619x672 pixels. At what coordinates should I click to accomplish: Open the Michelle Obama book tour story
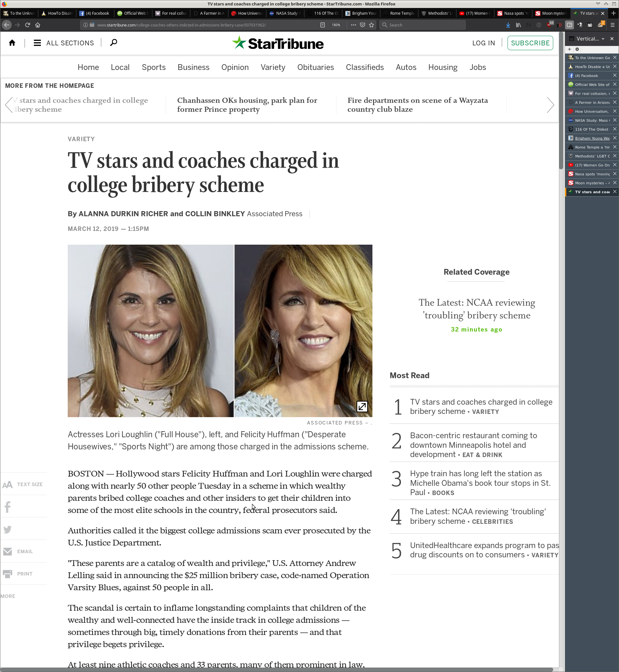(480, 483)
